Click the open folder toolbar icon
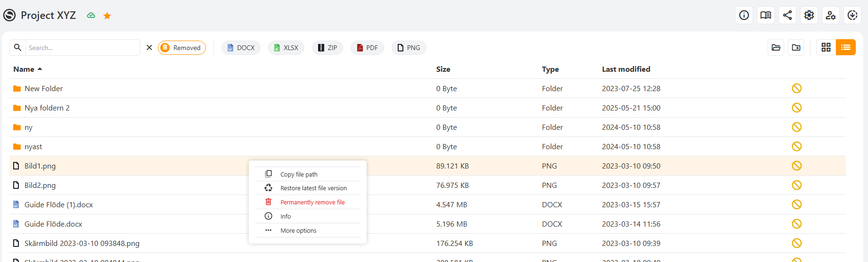The height and width of the screenshot is (262, 868). [x=776, y=47]
